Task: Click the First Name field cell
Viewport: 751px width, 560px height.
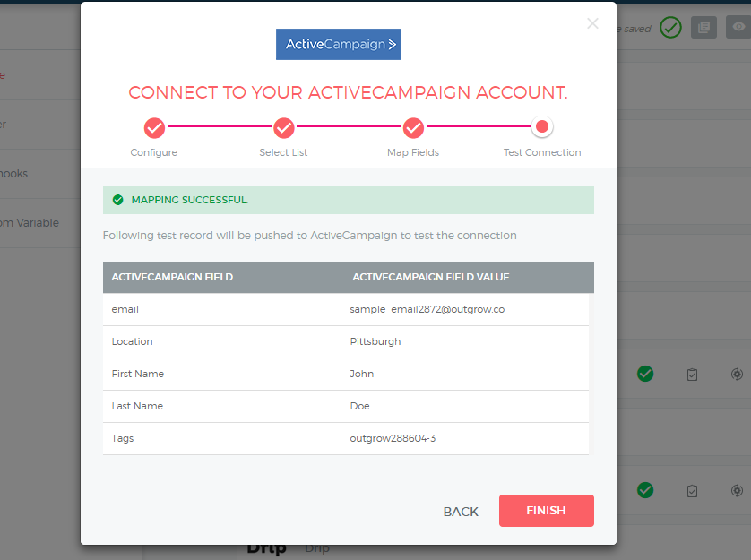Action: click(138, 374)
